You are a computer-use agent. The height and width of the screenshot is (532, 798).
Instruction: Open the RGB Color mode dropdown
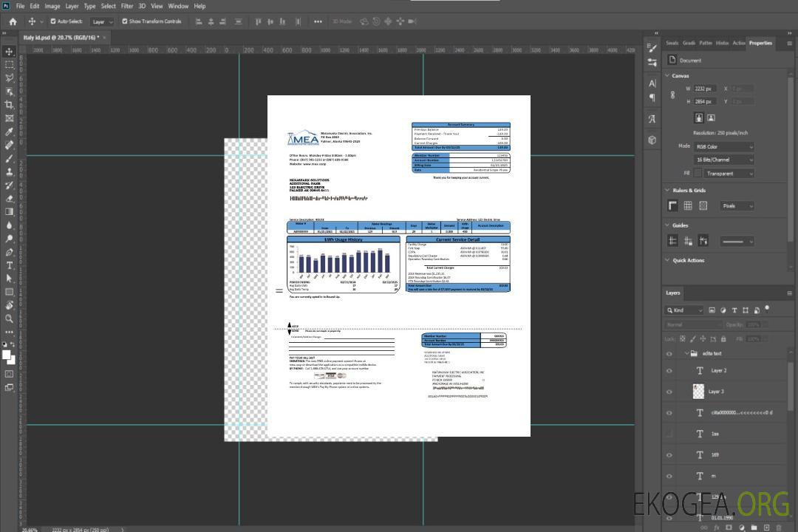(723, 147)
